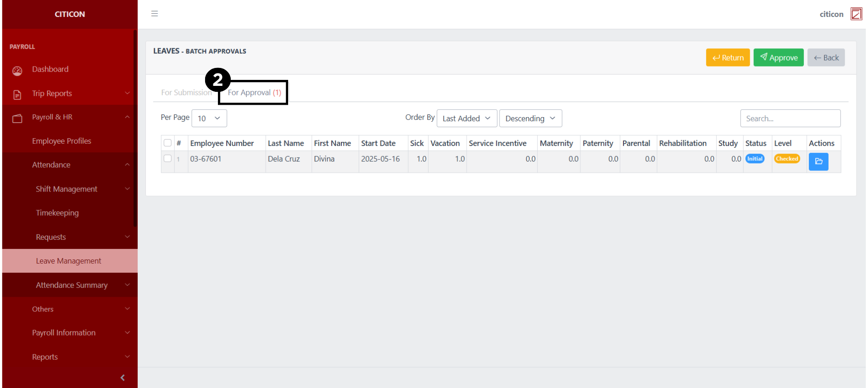Click the citicon user profile icon
This screenshot has width=868, height=388.
coord(856,14)
